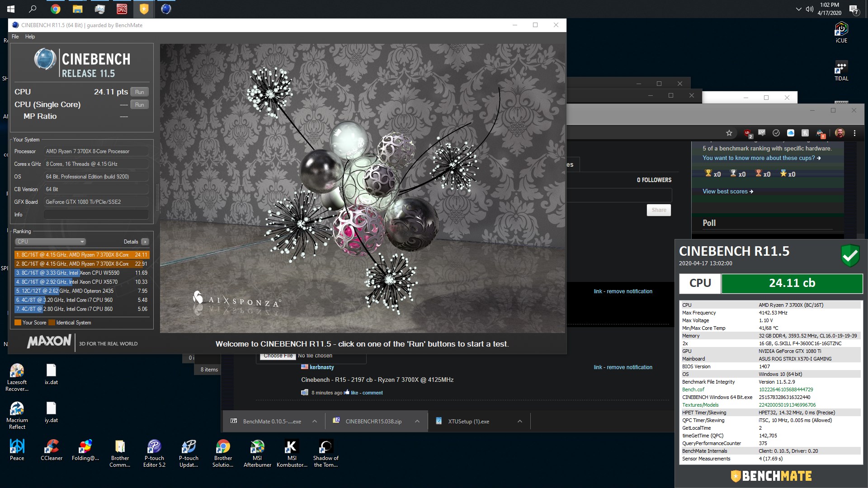Open the notification center icon
This screenshot has height=488, width=868.
854,9
